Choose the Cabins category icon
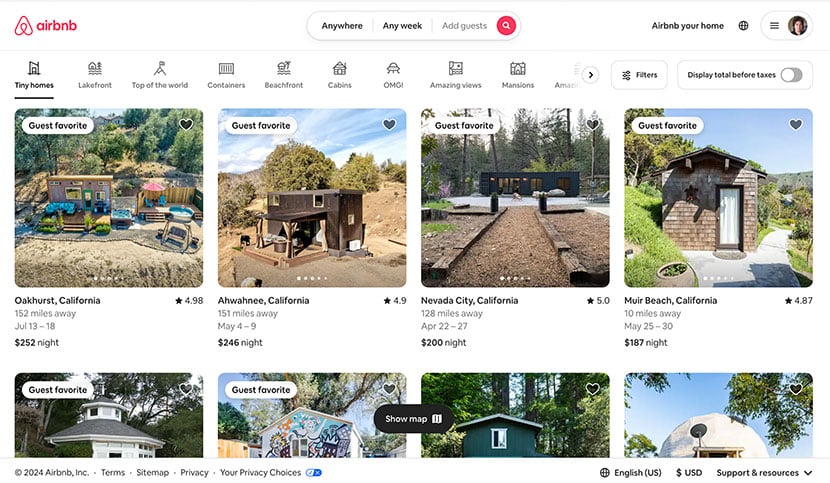The height and width of the screenshot is (483, 830). pyautogui.click(x=340, y=74)
